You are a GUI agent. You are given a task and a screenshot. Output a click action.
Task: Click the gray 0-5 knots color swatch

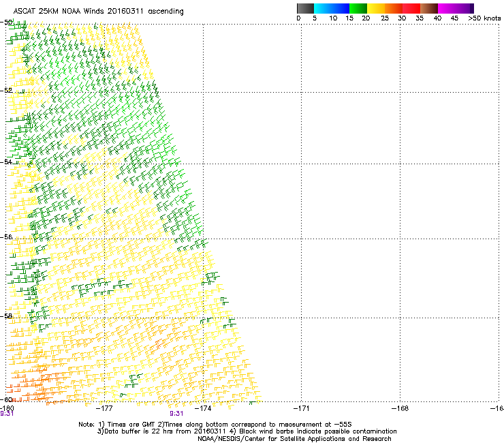click(305, 8)
